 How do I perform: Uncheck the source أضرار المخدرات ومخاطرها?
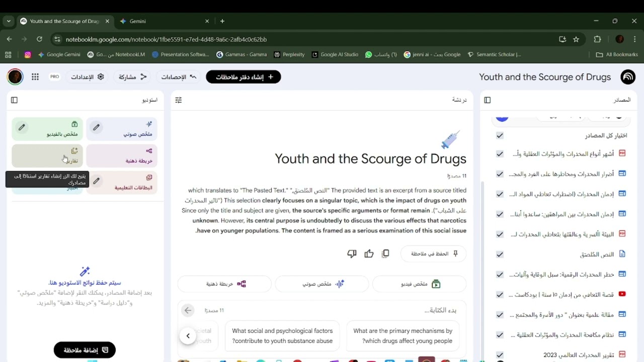500,174
